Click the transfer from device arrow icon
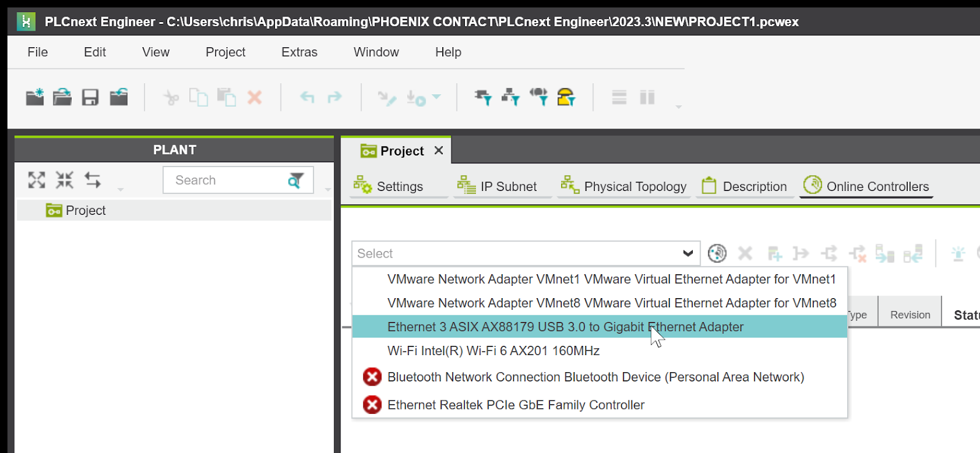The height and width of the screenshot is (453, 980). 913,253
